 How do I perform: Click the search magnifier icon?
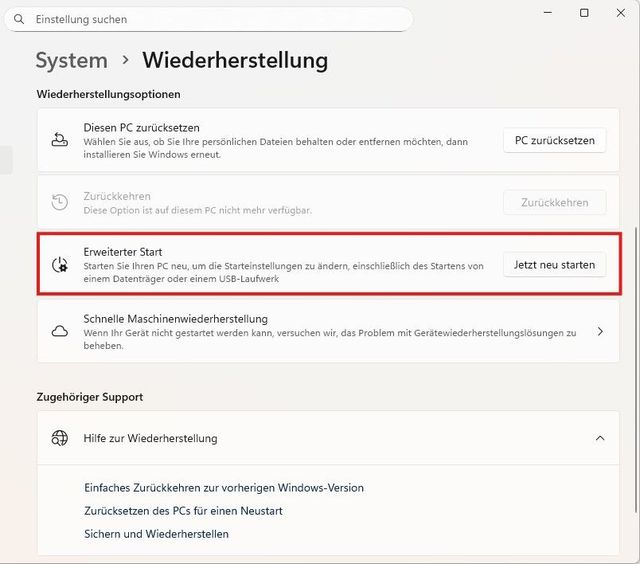tap(19, 19)
